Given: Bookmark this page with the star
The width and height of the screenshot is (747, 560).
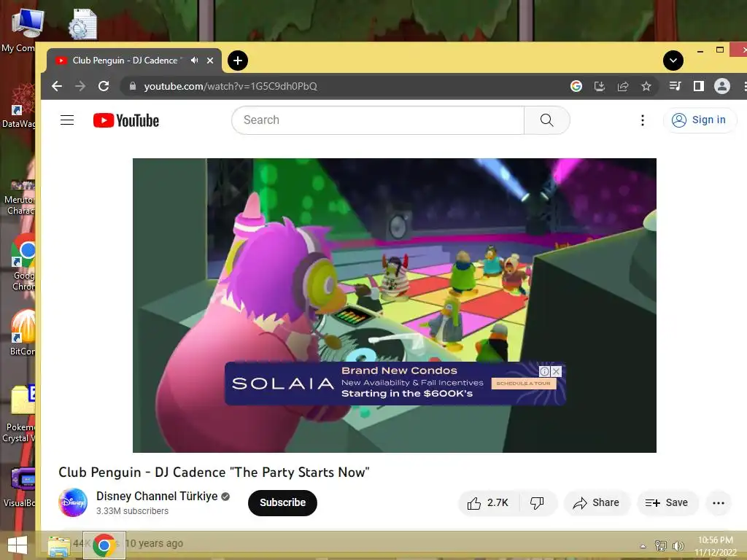Looking at the screenshot, I should 646,86.
